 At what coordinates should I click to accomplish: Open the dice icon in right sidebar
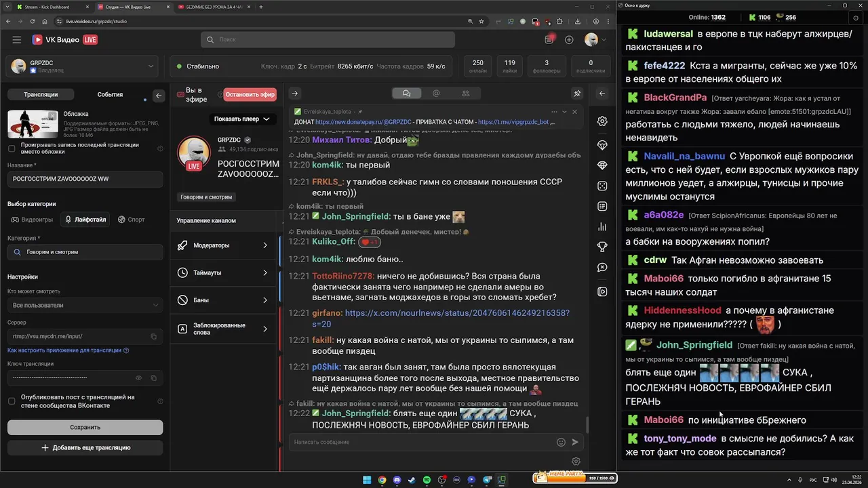tap(602, 186)
